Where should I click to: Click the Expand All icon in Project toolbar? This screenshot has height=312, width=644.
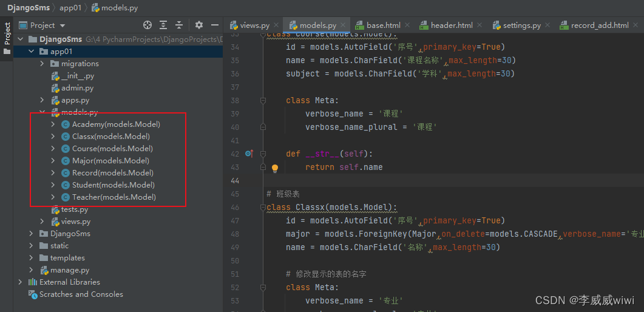[x=163, y=25]
